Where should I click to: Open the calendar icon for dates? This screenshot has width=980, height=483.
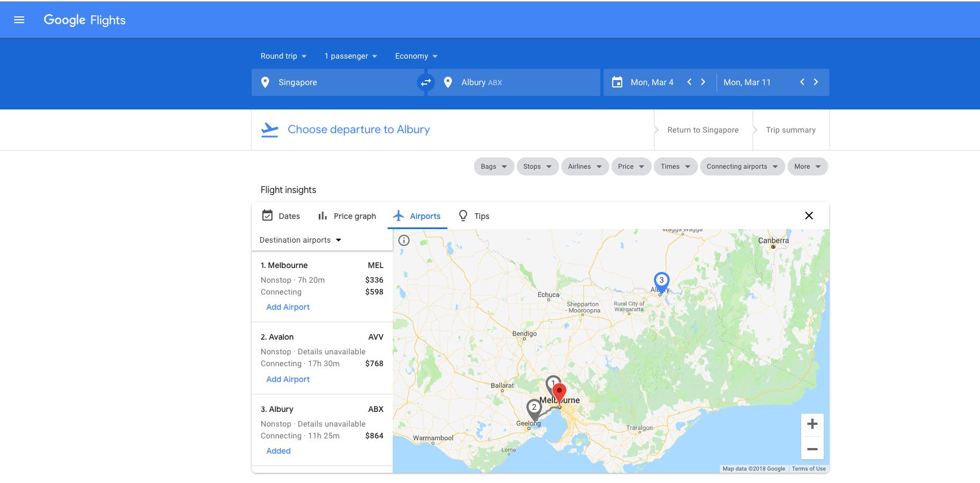pos(617,82)
